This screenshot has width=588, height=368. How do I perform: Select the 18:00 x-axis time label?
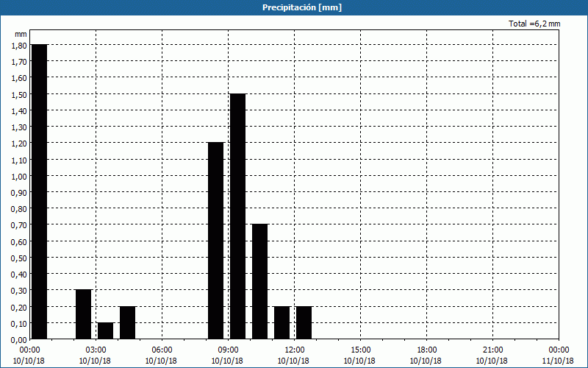426,350
